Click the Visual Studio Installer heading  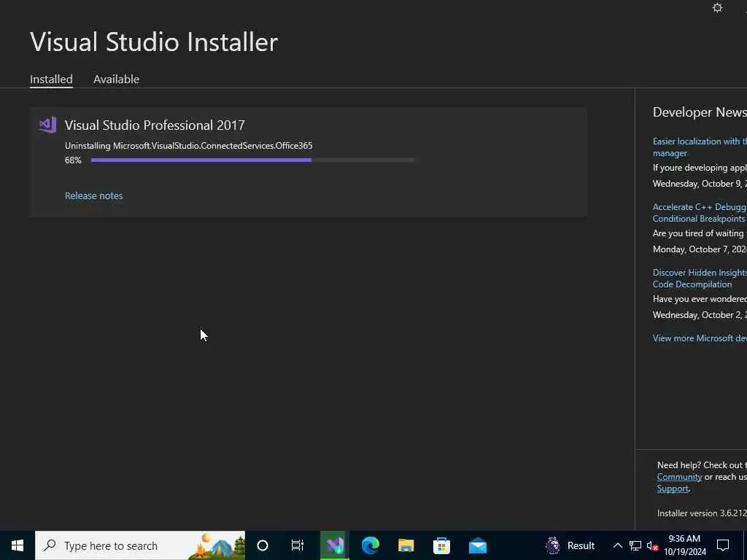pos(154,42)
